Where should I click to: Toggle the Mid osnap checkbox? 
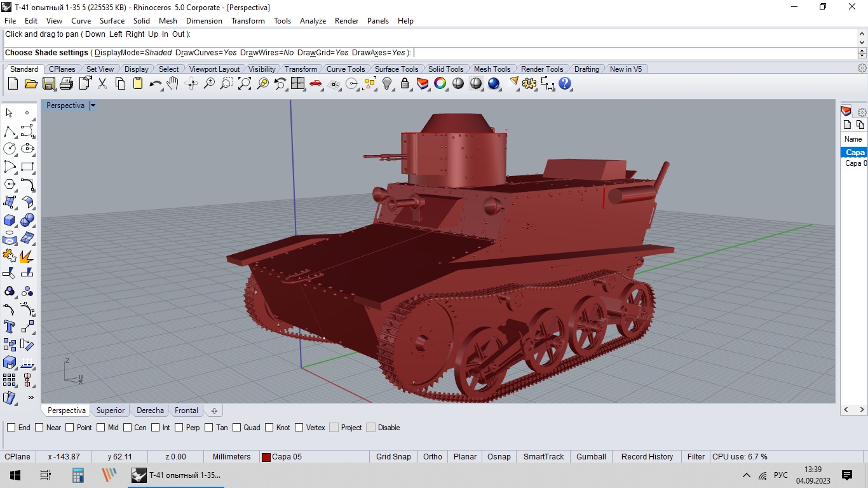pyautogui.click(x=100, y=428)
